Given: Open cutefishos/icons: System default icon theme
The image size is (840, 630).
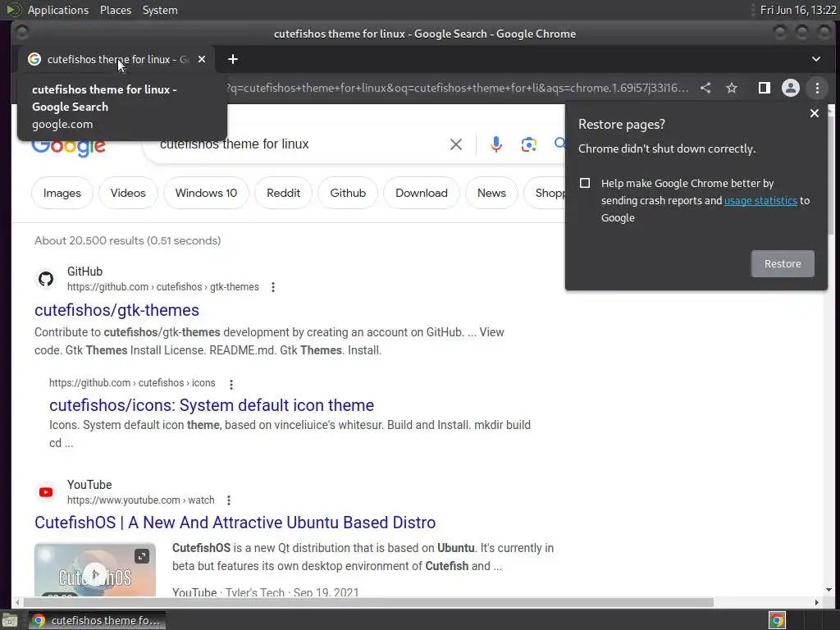Looking at the screenshot, I should pyautogui.click(x=212, y=405).
